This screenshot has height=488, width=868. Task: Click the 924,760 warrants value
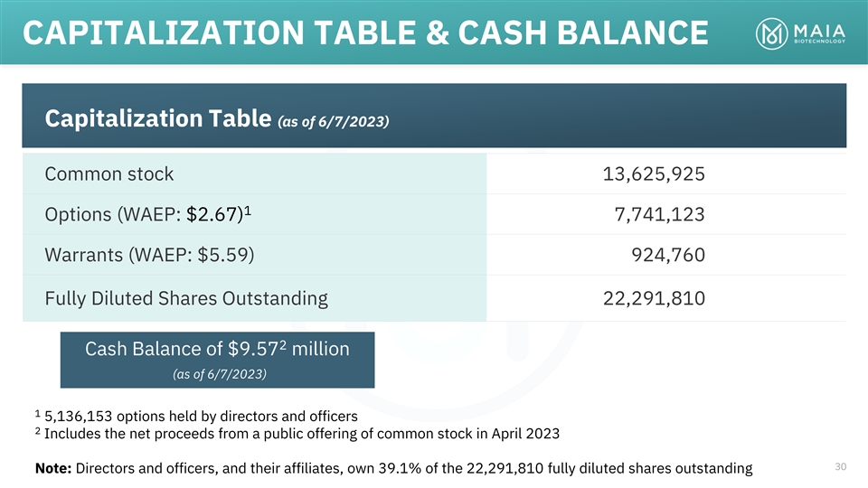pyautogui.click(x=667, y=256)
